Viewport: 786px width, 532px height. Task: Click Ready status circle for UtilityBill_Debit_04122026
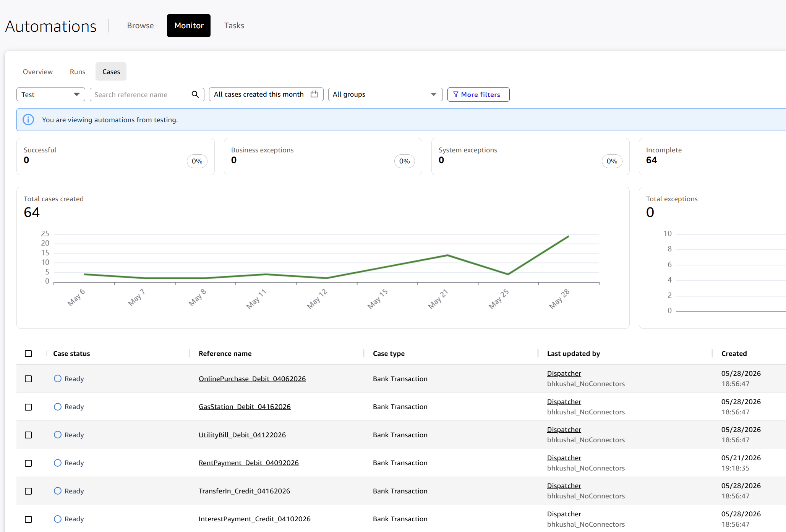coord(58,435)
